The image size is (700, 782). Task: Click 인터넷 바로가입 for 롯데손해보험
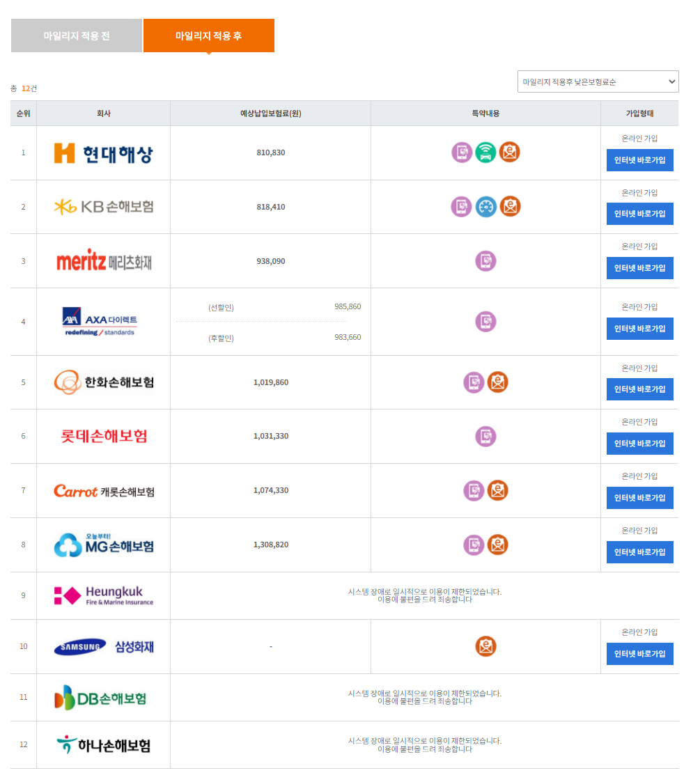click(639, 444)
